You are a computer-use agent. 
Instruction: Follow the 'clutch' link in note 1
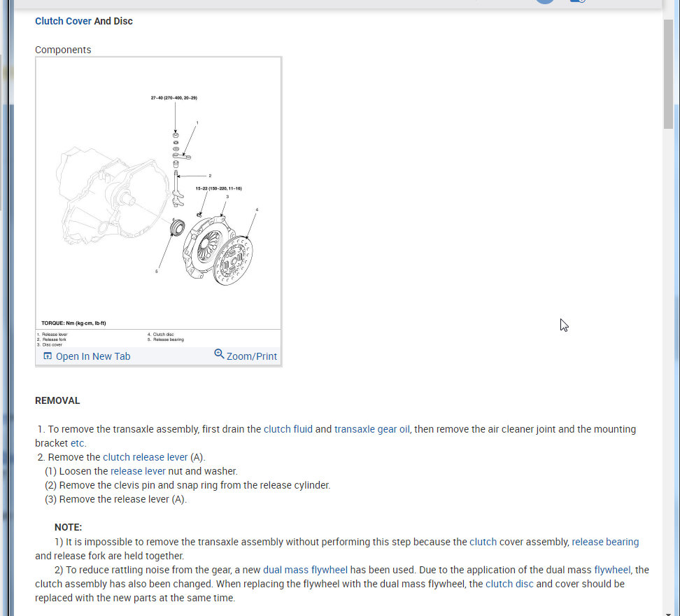[483, 542]
